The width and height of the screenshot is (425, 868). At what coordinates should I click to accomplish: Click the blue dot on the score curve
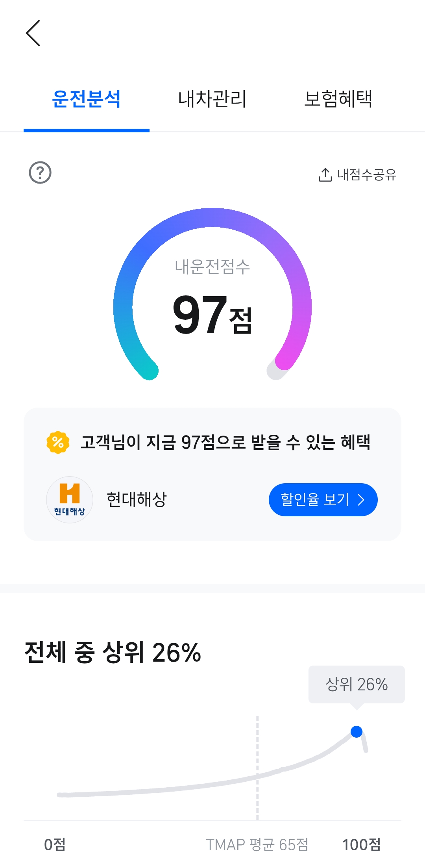357,732
